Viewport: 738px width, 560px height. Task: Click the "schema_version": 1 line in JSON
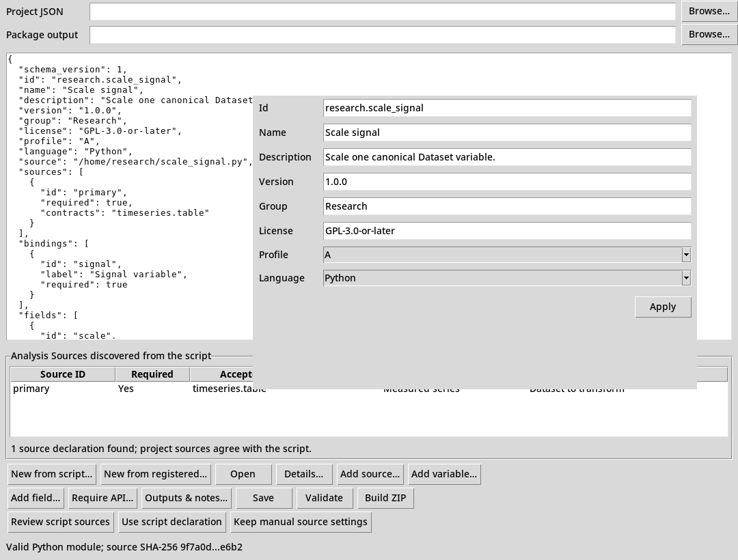(x=72, y=70)
